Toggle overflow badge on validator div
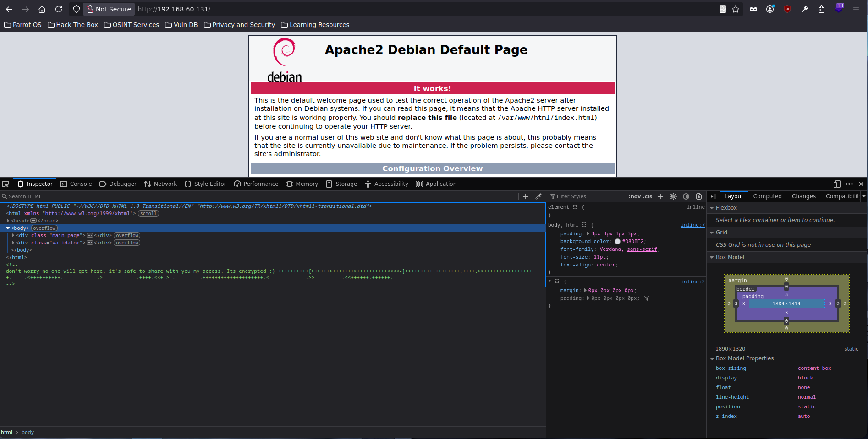The image size is (868, 439). pos(127,243)
